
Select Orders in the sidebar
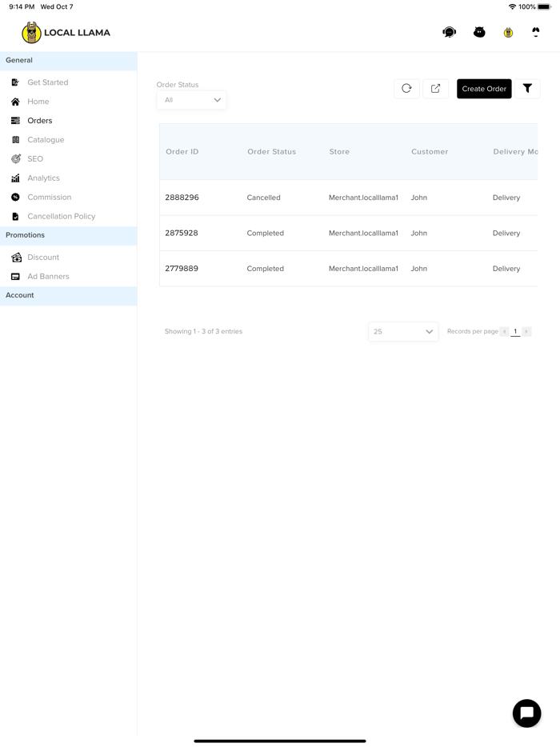click(x=39, y=121)
